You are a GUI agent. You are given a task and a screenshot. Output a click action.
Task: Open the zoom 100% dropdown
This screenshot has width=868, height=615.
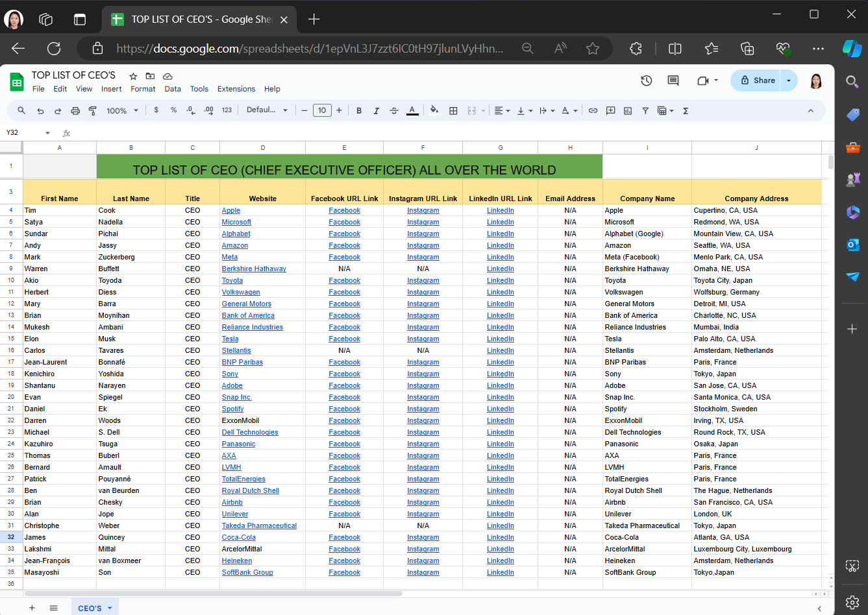(122, 111)
